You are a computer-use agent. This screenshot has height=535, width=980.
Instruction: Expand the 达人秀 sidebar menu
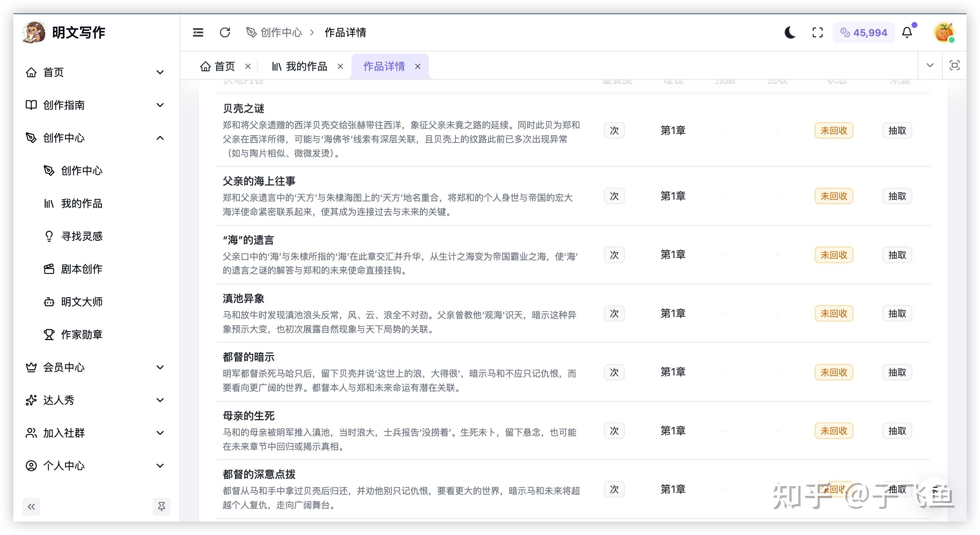click(x=95, y=399)
